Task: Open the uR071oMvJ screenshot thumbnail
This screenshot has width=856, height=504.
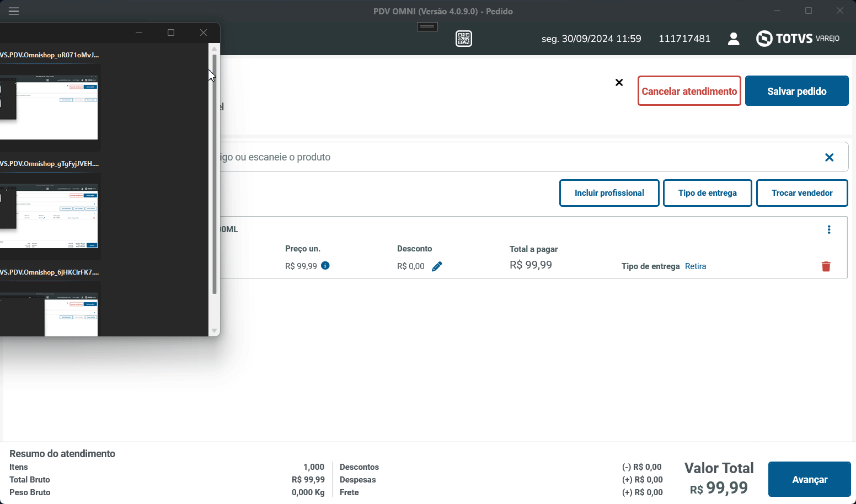Action: click(49, 108)
